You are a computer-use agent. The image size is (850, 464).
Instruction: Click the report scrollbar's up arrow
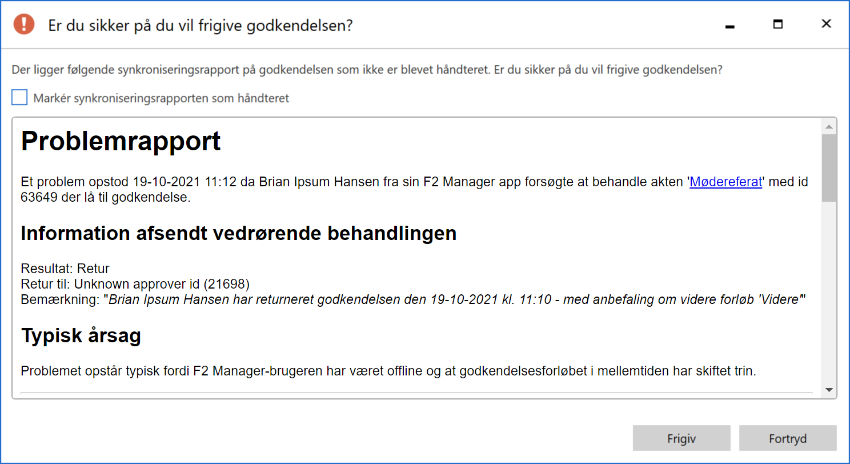point(828,127)
